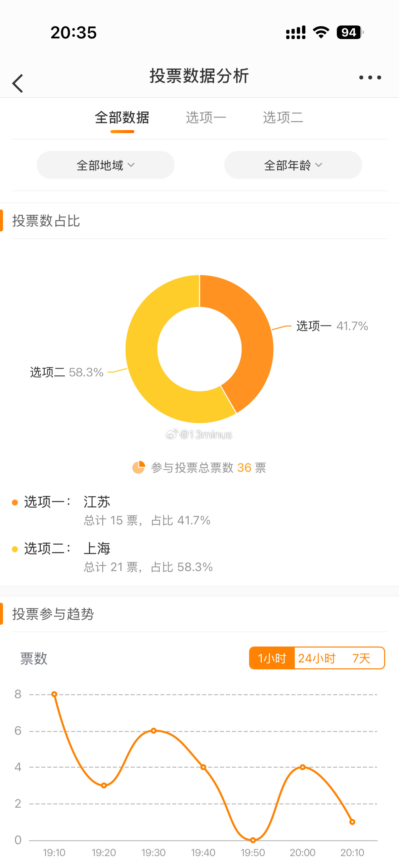Tap the battery indicator showing 94
The image size is (399, 868).
coord(348,32)
